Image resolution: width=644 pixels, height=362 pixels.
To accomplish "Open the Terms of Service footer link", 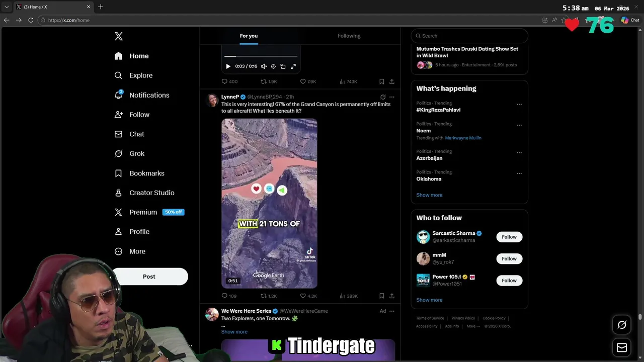I will coord(430,318).
